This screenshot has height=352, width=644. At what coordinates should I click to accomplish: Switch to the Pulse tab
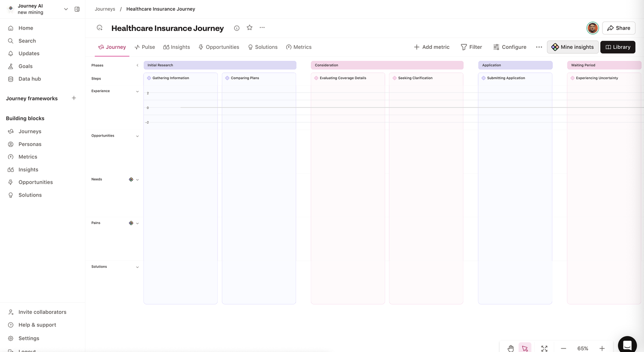(x=145, y=47)
